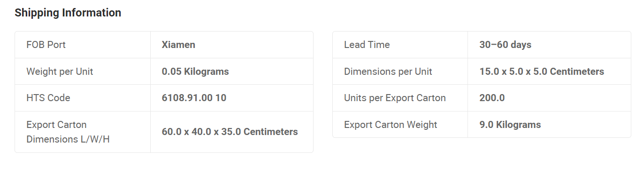Select Export Carton Dimensions L/W/H label

pyautogui.click(x=68, y=132)
